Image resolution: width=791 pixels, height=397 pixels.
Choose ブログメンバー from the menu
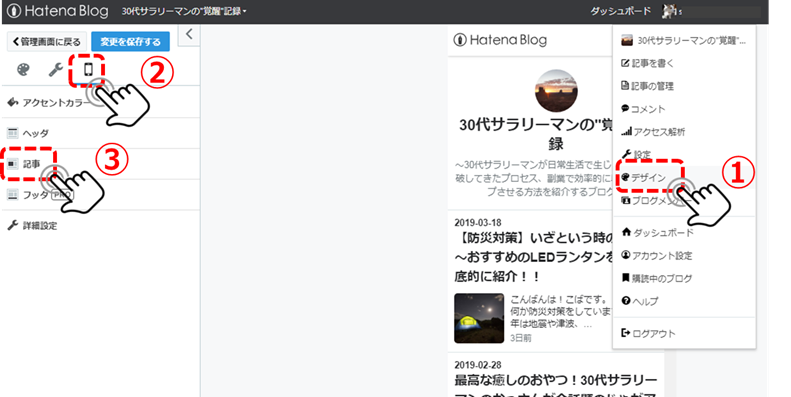(x=684, y=200)
